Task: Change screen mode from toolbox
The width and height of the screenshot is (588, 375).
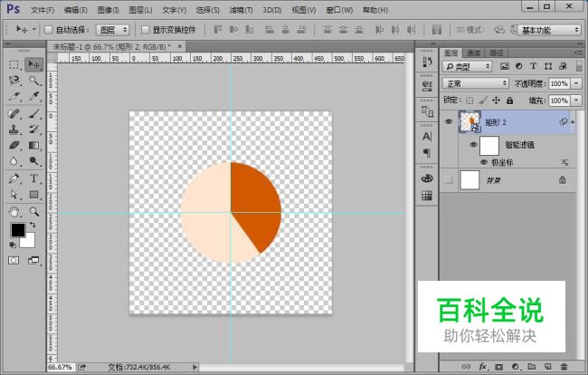Action: 33,260
